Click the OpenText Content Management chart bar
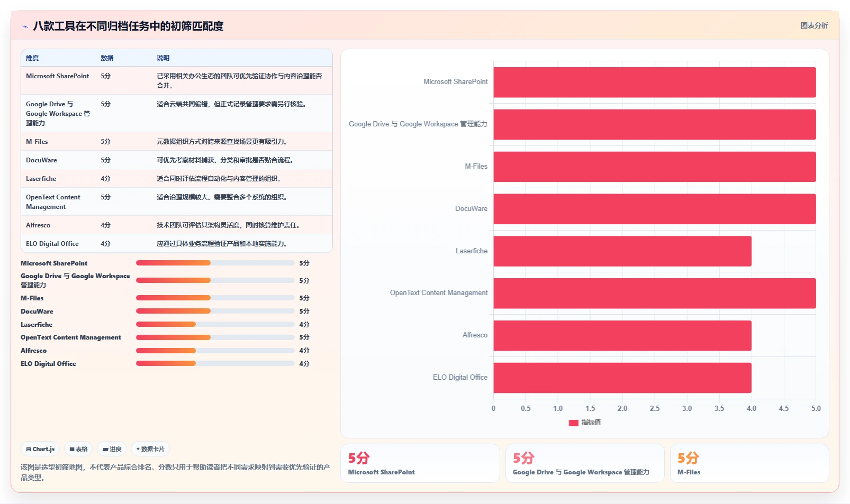 655,293
